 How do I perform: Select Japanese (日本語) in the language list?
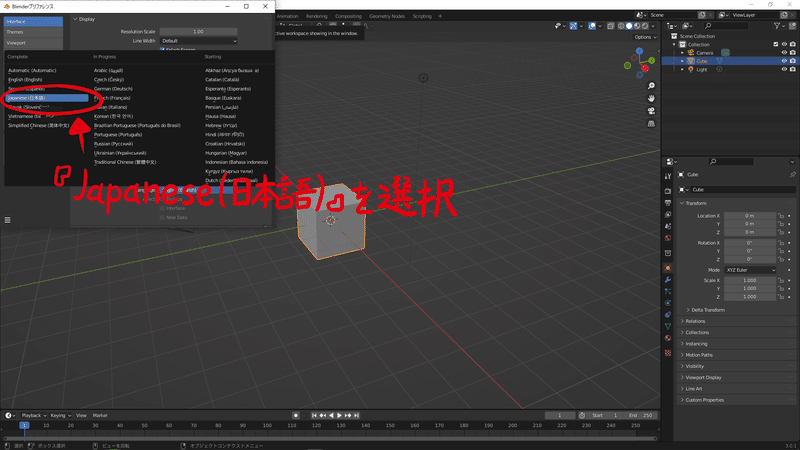tap(47, 98)
